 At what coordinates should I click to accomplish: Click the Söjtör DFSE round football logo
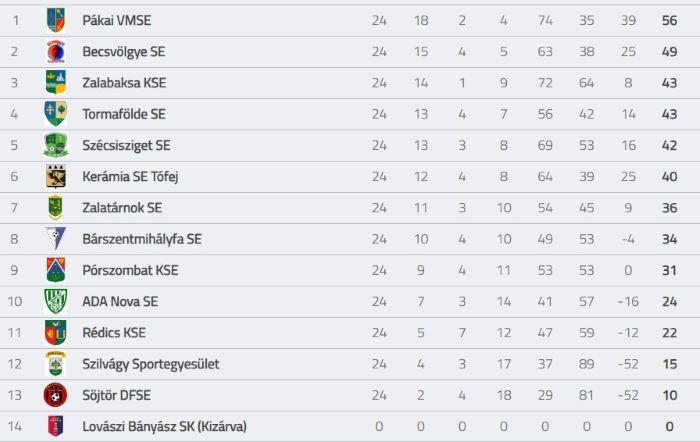tap(55, 395)
